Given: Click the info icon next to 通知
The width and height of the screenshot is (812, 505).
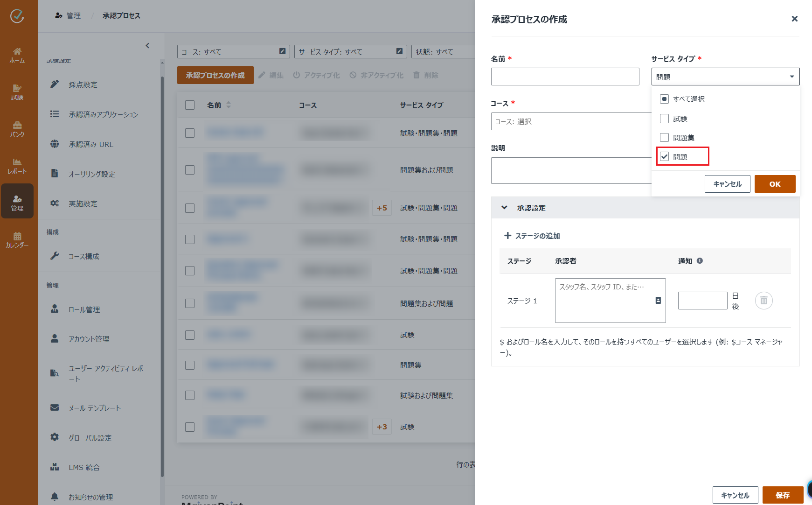Looking at the screenshot, I should coord(699,261).
